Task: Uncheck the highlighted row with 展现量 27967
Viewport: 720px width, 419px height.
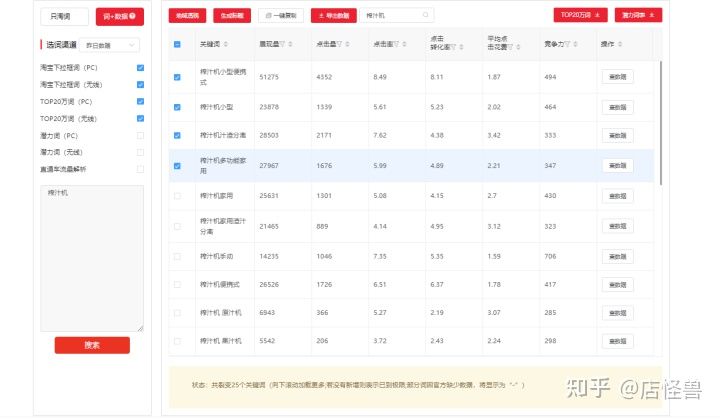Action: pos(177,166)
